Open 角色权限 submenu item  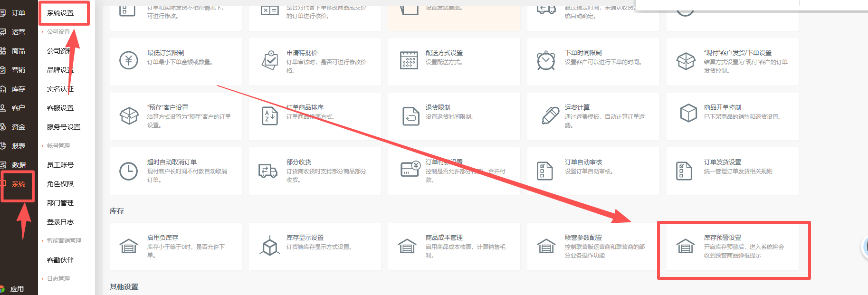(60, 184)
